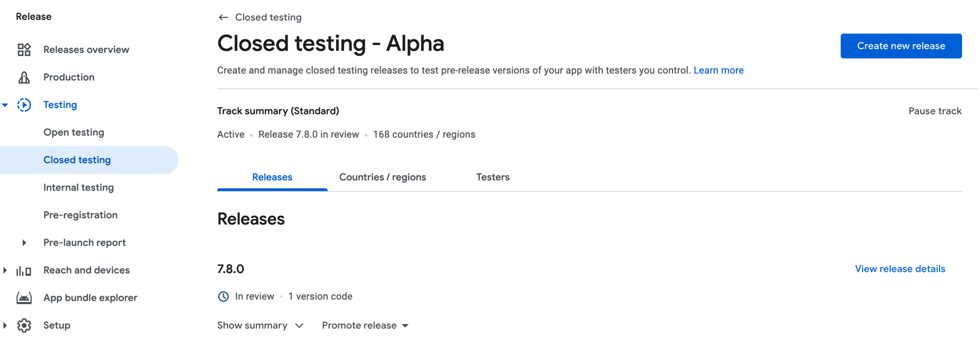Click the back arrow beside Closed testing
This screenshot has width=980, height=350.
tap(223, 17)
